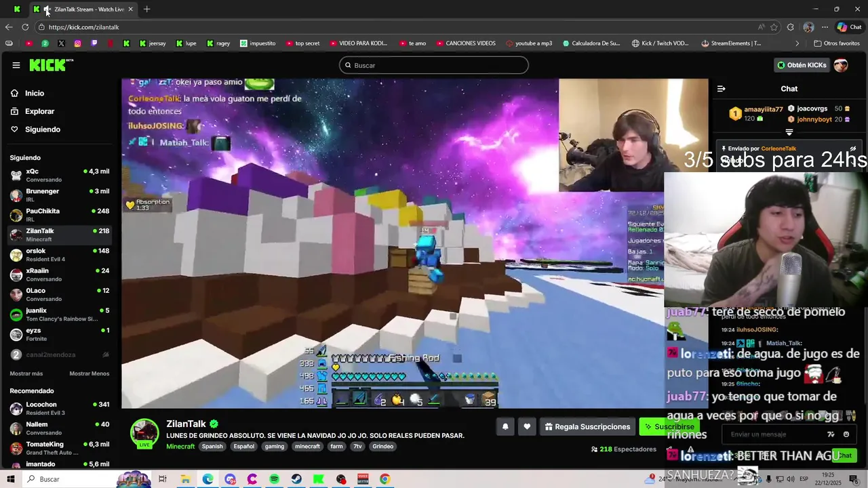Collapse list with Mostrar Menos
The height and width of the screenshot is (488, 868).
[x=89, y=373]
